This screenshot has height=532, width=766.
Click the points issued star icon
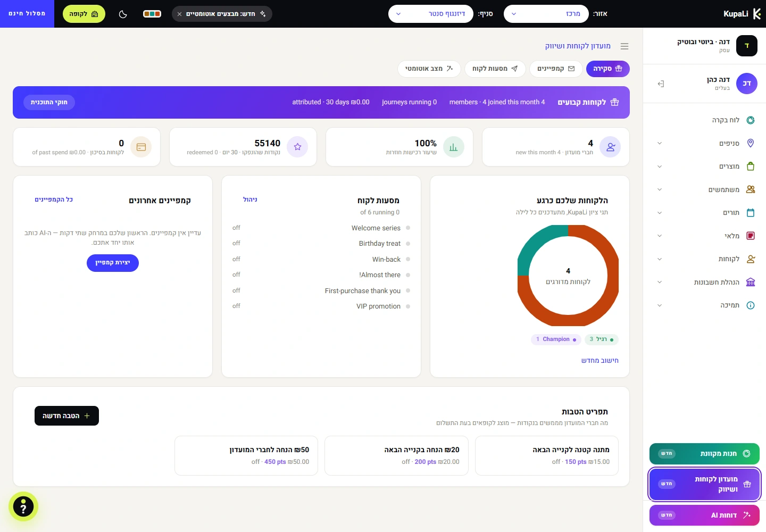point(297,147)
